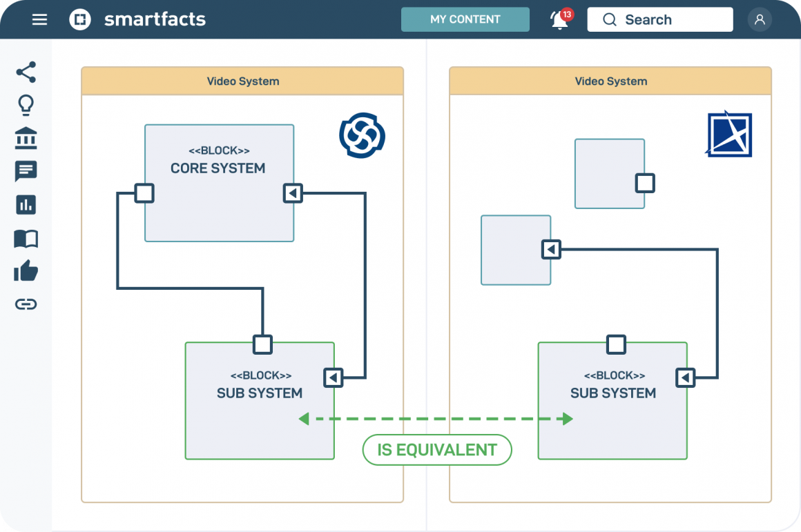The width and height of the screenshot is (801, 532).
Task: Click the institution bank icon in sidebar
Action: click(x=26, y=138)
